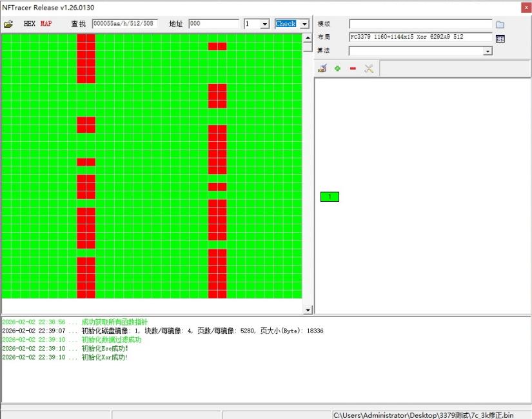
Task: Click map scrollbar up arrow
Action: click(x=308, y=37)
